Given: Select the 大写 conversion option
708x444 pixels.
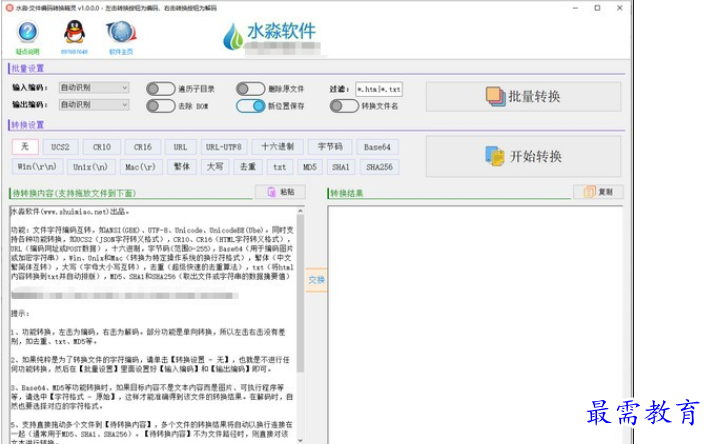Looking at the screenshot, I should (x=215, y=167).
